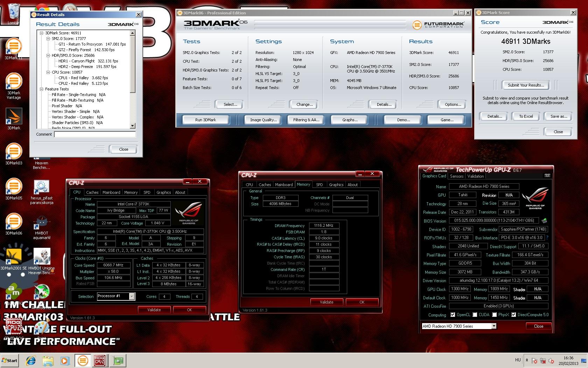This screenshot has width=588, height=368.
Task: Open Caches tab in left CPU-Z window
Action: [x=92, y=192]
